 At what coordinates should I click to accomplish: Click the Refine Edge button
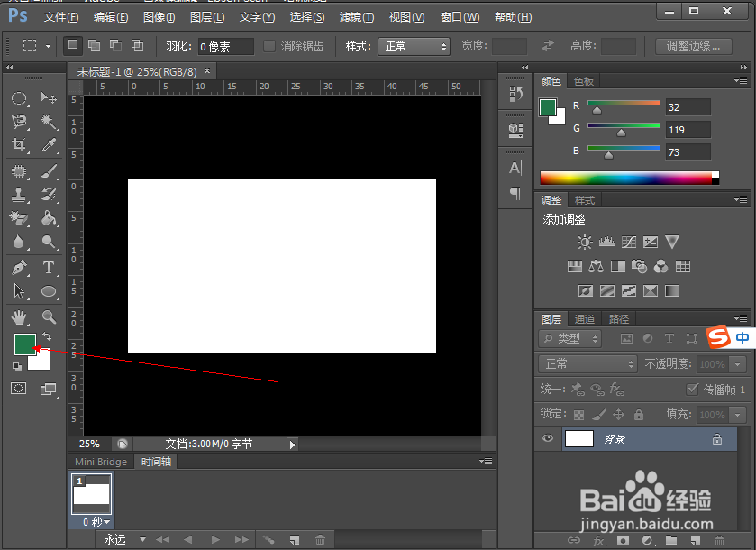[694, 46]
